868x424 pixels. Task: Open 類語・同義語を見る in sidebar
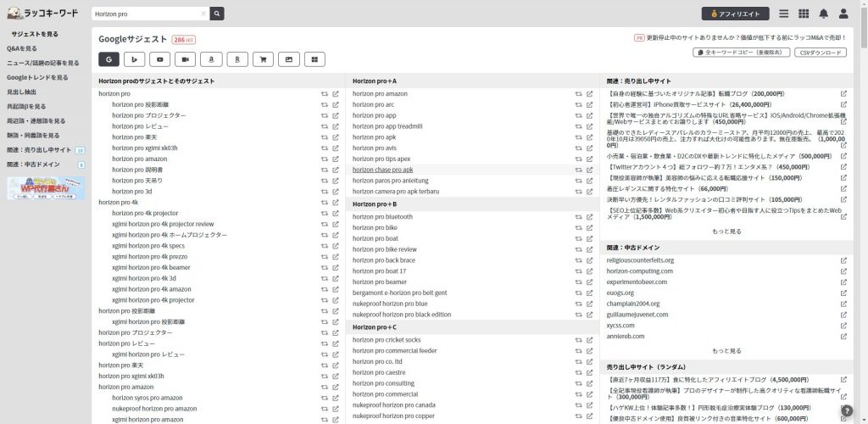tap(33, 135)
